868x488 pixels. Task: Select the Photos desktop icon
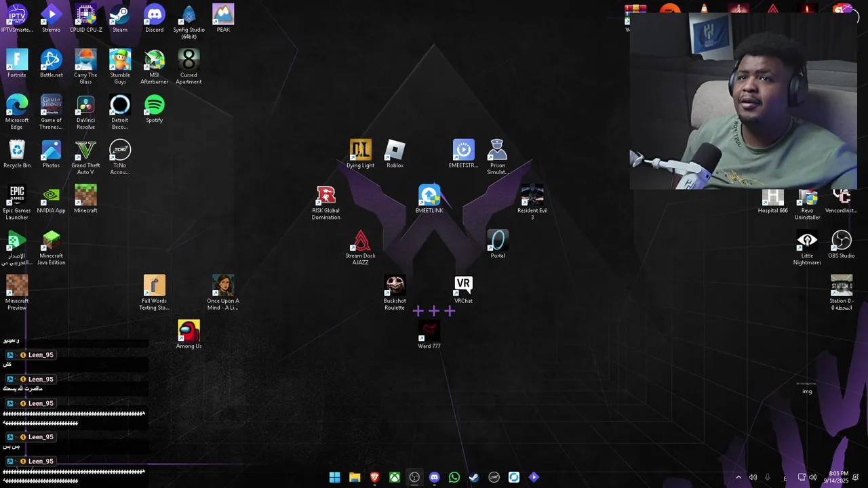51,154
